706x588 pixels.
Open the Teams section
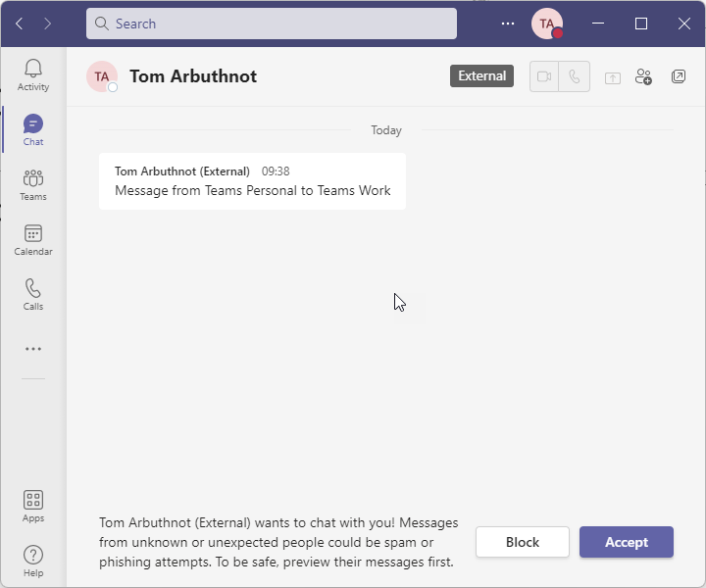[x=33, y=184]
